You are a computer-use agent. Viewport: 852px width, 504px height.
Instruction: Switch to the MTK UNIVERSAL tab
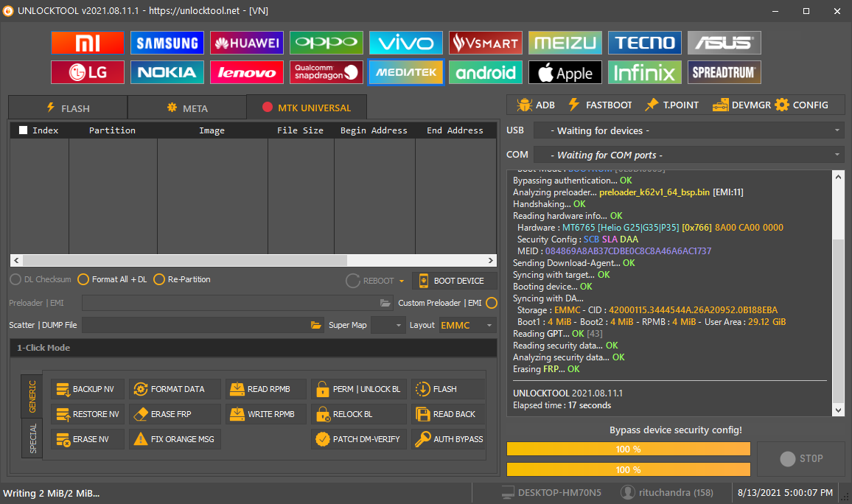[x=307, y=108]
